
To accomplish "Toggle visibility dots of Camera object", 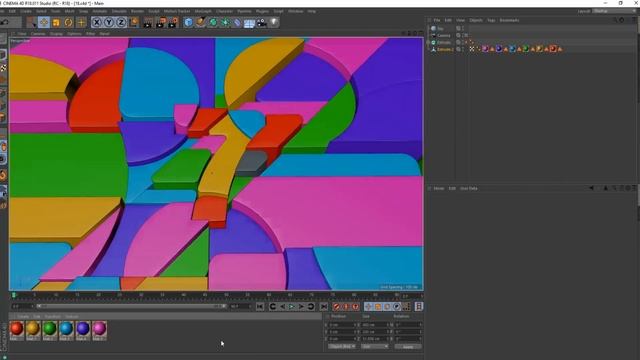I will [x=463, y=36].
